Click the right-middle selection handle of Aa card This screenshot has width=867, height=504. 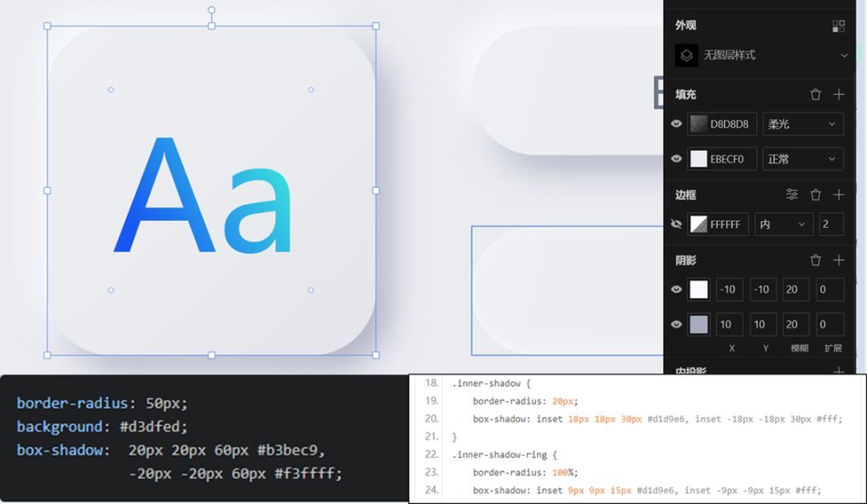(x=376, y=190)
